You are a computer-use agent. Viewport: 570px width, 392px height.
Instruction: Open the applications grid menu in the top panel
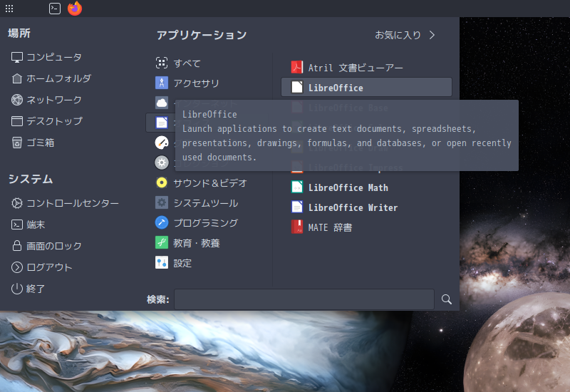click(9, 9)
